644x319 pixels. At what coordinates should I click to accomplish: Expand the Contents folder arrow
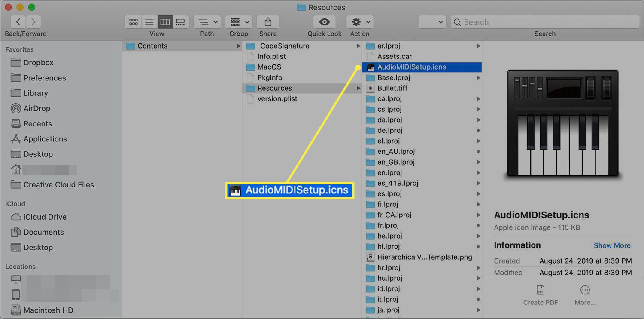(238, 46)
